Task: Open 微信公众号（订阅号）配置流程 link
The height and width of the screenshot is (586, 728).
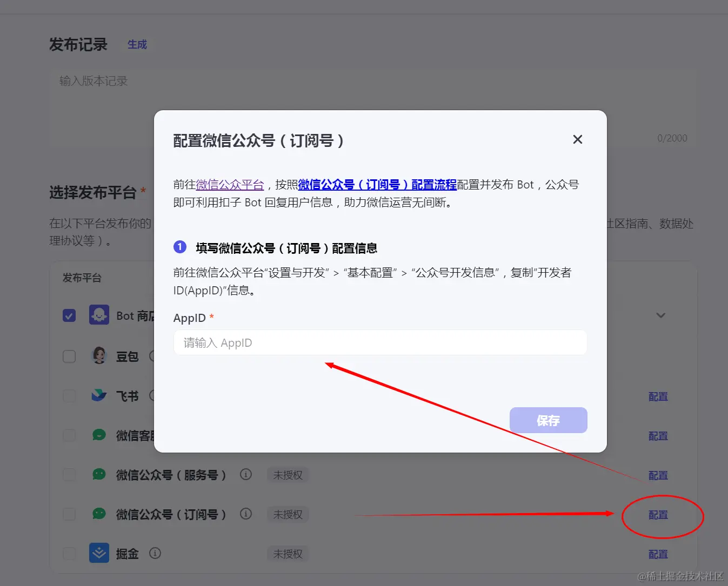Action: tap(377, 185)
